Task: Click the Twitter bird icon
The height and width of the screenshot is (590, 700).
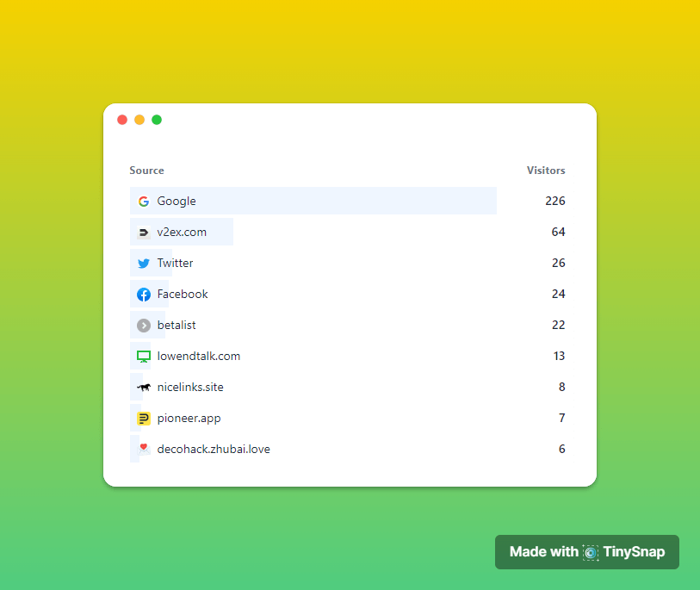Action: 143,264
